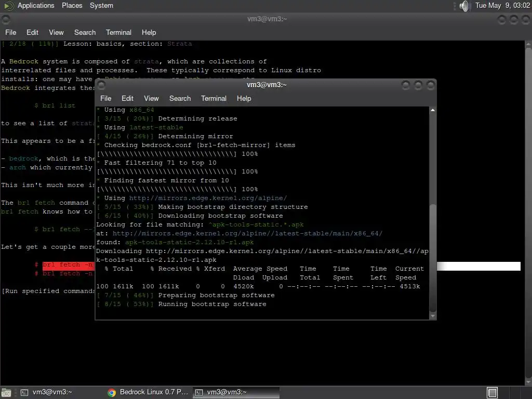The height and width of the screenshot is (399, 532).
Task: Open the System menu in top panel
Action: click(101, 5)
